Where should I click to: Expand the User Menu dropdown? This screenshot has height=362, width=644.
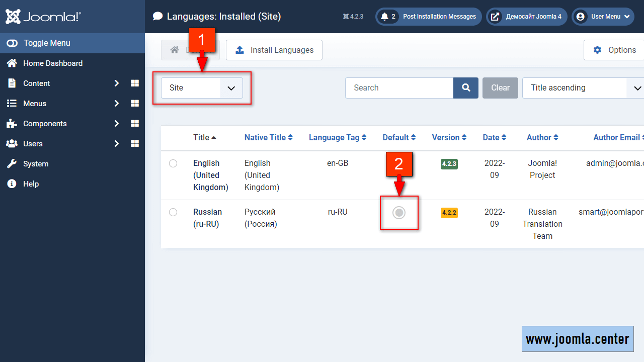[x=603, y=17]
